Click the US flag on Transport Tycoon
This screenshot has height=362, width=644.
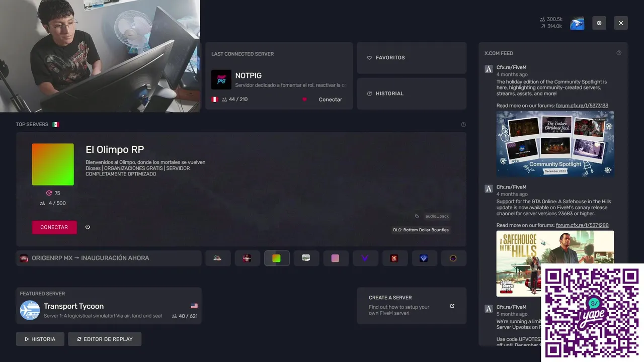194,306
